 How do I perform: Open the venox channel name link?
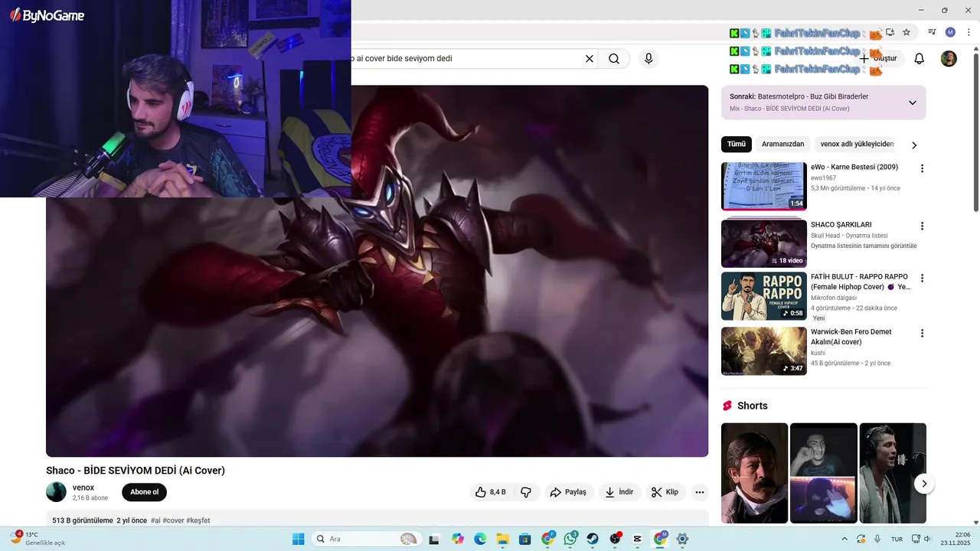tap(83, 487)
